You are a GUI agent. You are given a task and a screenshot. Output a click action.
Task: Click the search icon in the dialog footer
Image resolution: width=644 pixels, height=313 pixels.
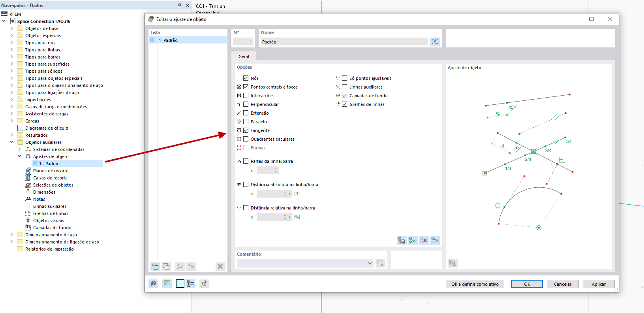click(154, 283)
